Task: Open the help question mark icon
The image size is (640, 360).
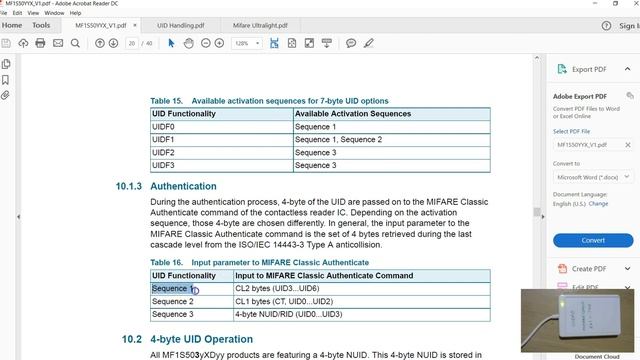Action: click(x=606, y=26)
